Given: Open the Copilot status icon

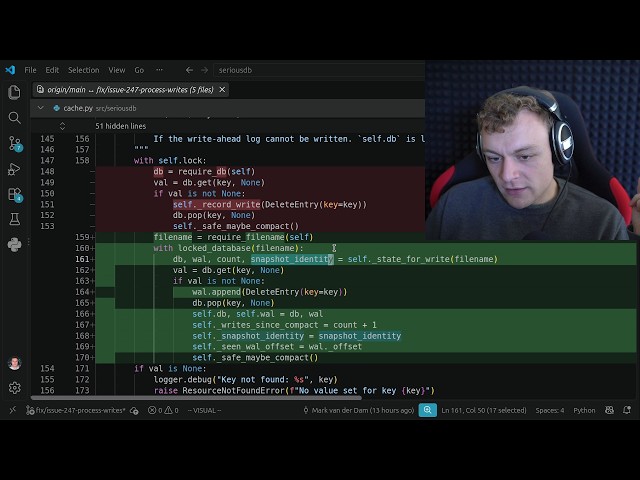Looking at the screenshot, I should 609,410.
